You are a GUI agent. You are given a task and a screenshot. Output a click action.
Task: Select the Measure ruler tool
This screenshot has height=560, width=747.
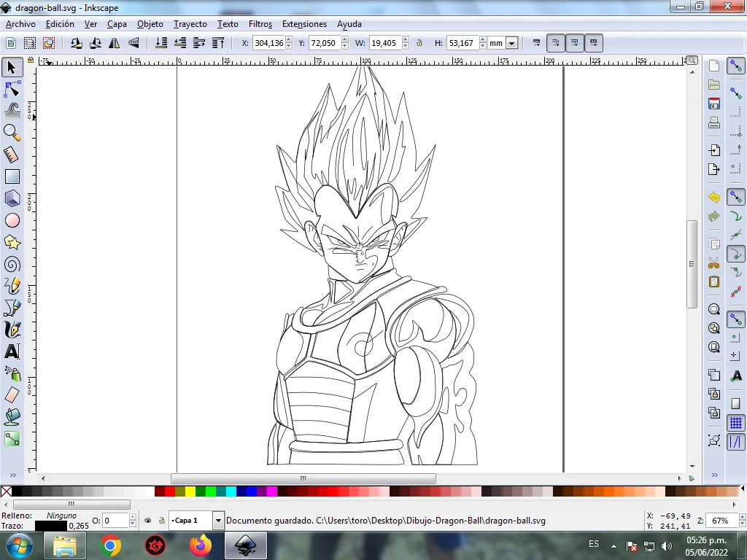click(12, 155)
